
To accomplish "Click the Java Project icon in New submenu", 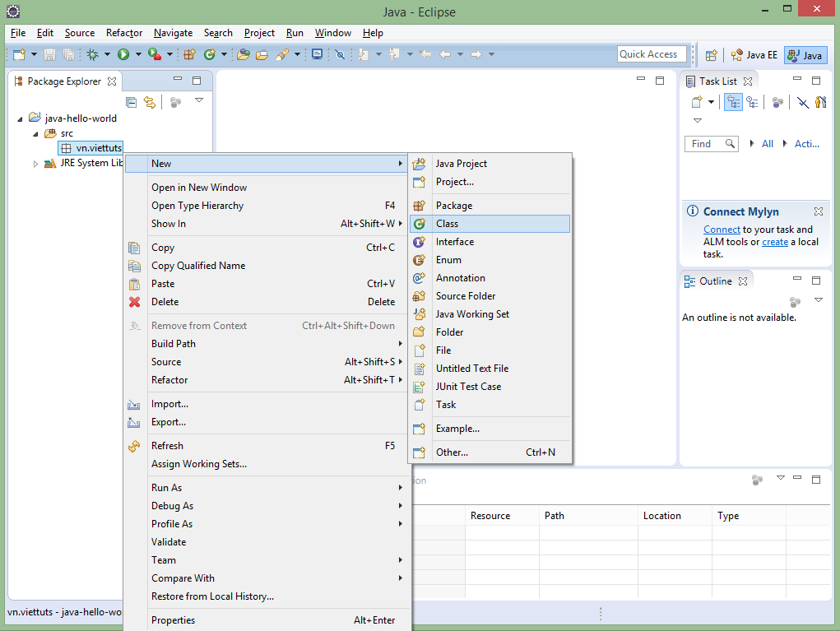I will pos(420,164).
